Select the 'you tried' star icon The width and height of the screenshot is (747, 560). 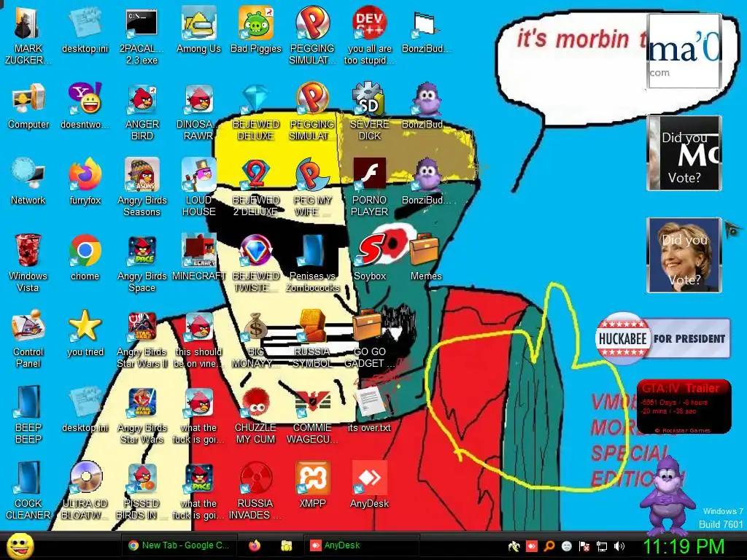[x=85, y=332]
